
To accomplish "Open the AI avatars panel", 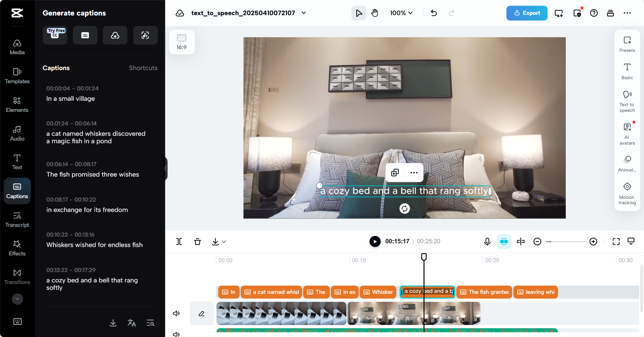I will pos(627,132).
